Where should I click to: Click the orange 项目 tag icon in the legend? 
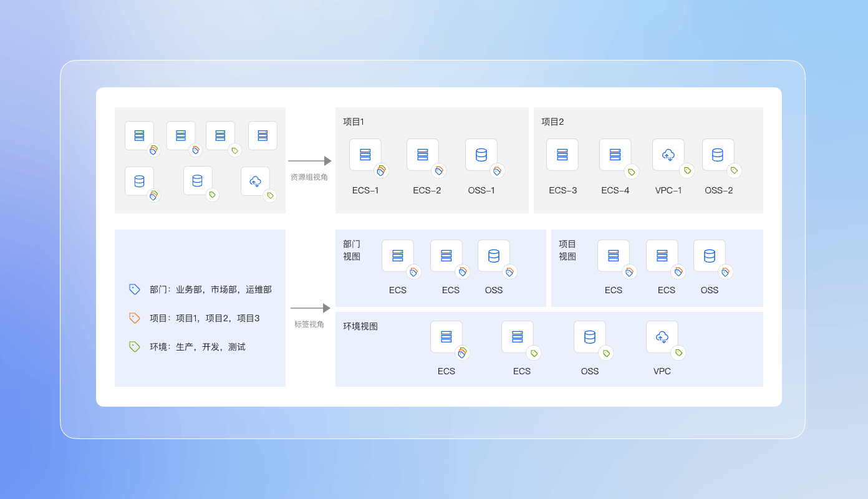135,317
